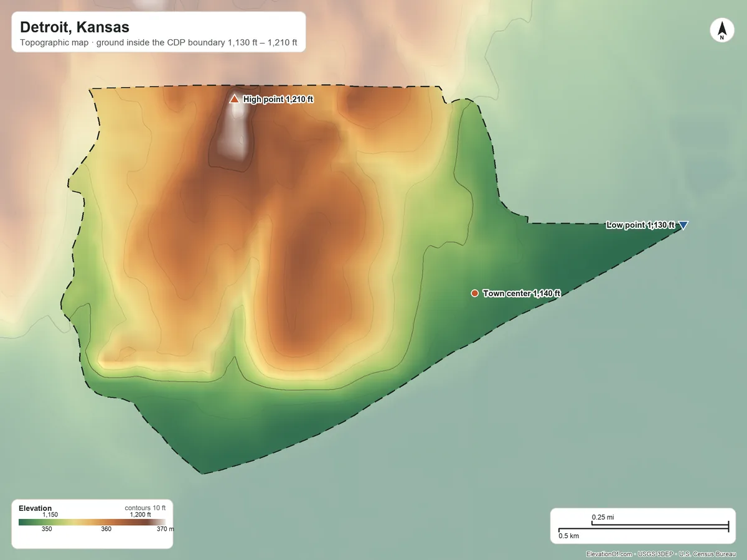Select the topographic map subtitle text
This screenshot has width=747, height=560.
click(x=159, y=44)
